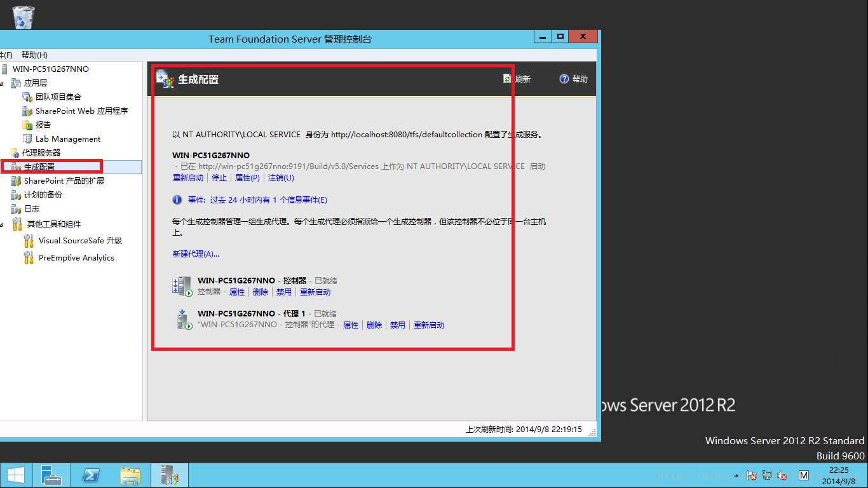Open the Recycle Bin desktop icon
868x488 pixels.
23,17
